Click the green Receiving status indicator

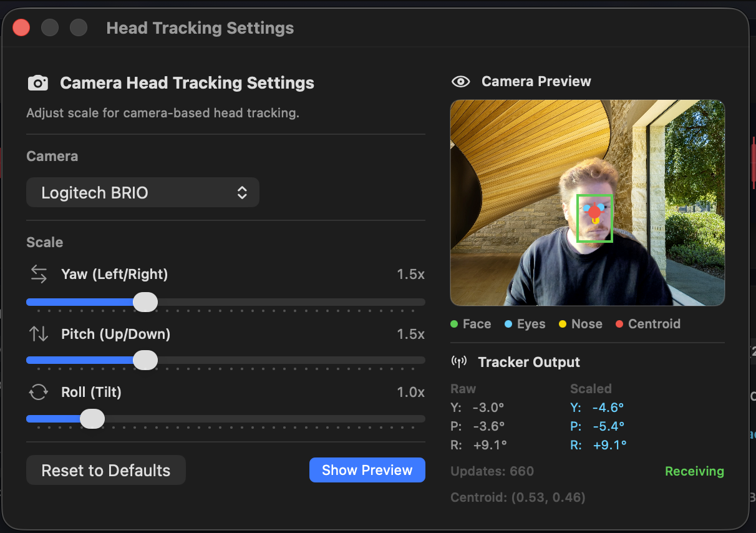click(x=694, y=471)
